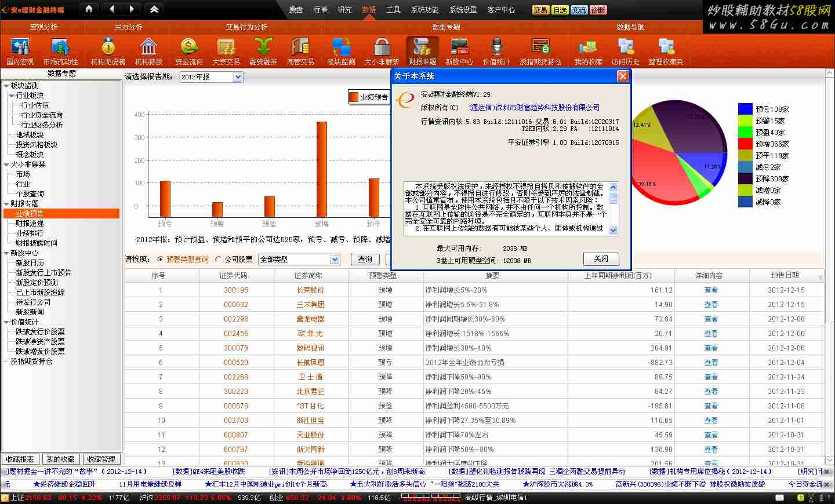The height and width of the screenshot is (504, 835).
Task: Select 预警类型查询 radio button
Action: click(x=161, y=260)
